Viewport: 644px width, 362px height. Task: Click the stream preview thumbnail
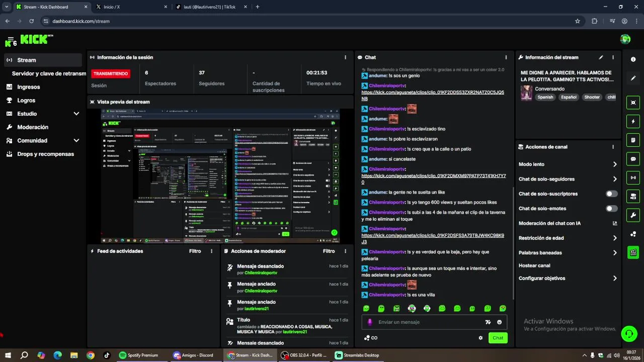(x=220, y=176)
